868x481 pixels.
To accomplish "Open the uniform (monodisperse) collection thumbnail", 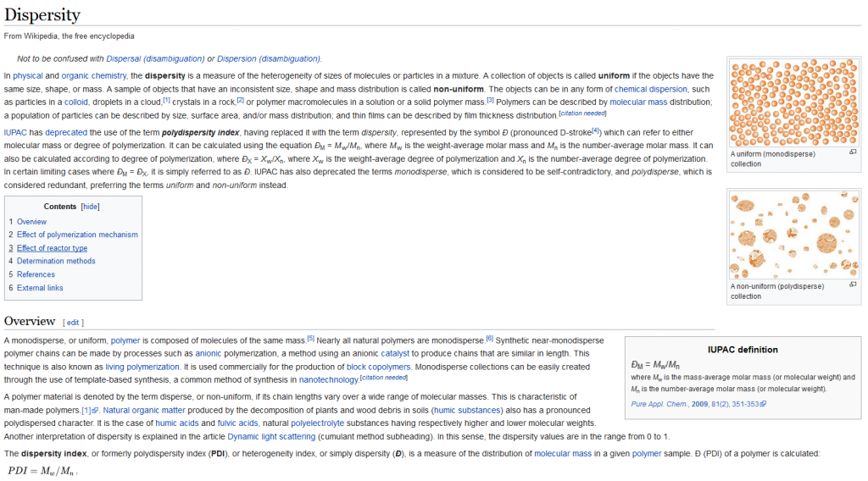I will pyautogui.click(x=793, y=102).
